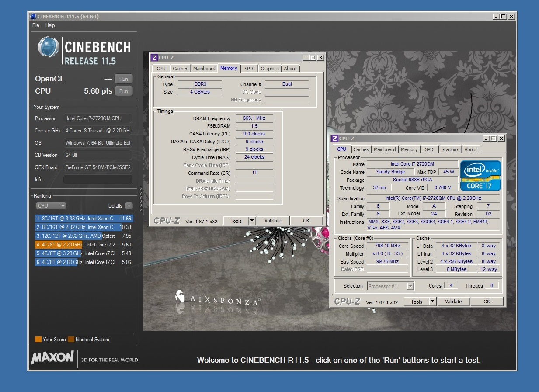Open Tools dropdown arrow in CPU CPU-Z window

coord(432,302)
